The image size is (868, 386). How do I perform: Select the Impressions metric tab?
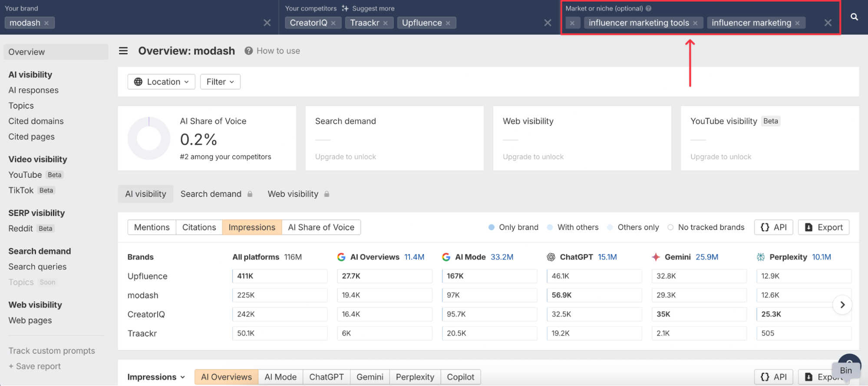point(252,227)
